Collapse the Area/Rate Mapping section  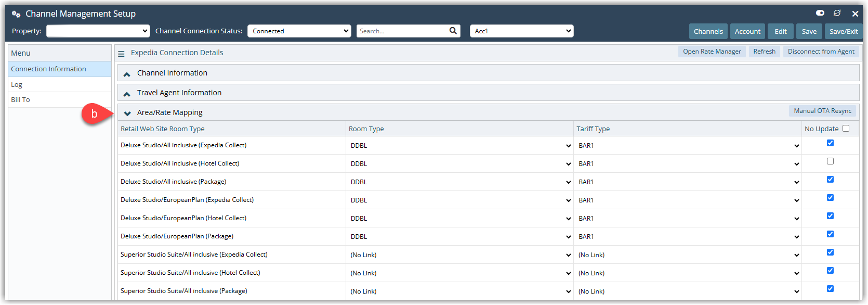pyautogui.click(x=127, y=113)
